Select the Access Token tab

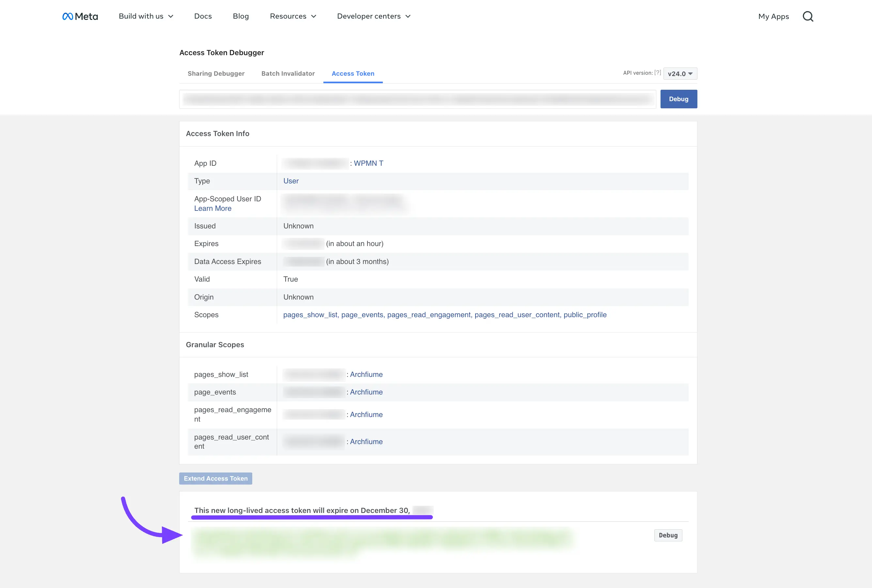click(352, 73)
